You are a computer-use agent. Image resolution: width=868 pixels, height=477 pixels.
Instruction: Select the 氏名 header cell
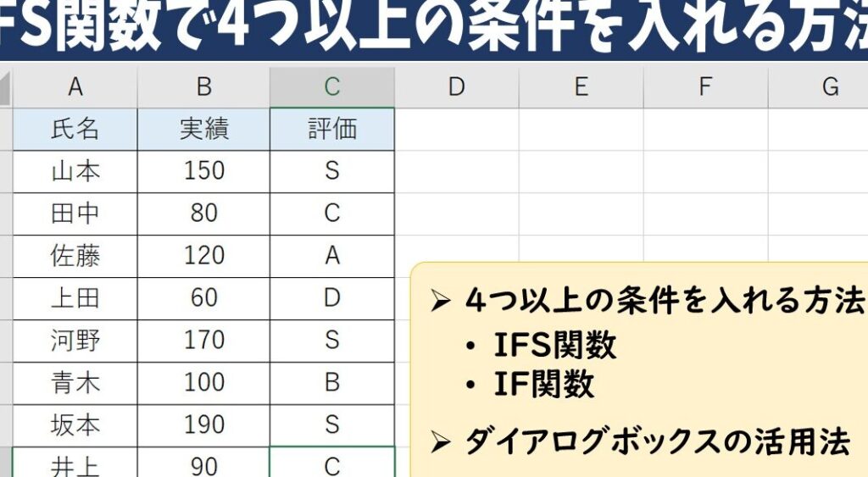pos(75,129)
